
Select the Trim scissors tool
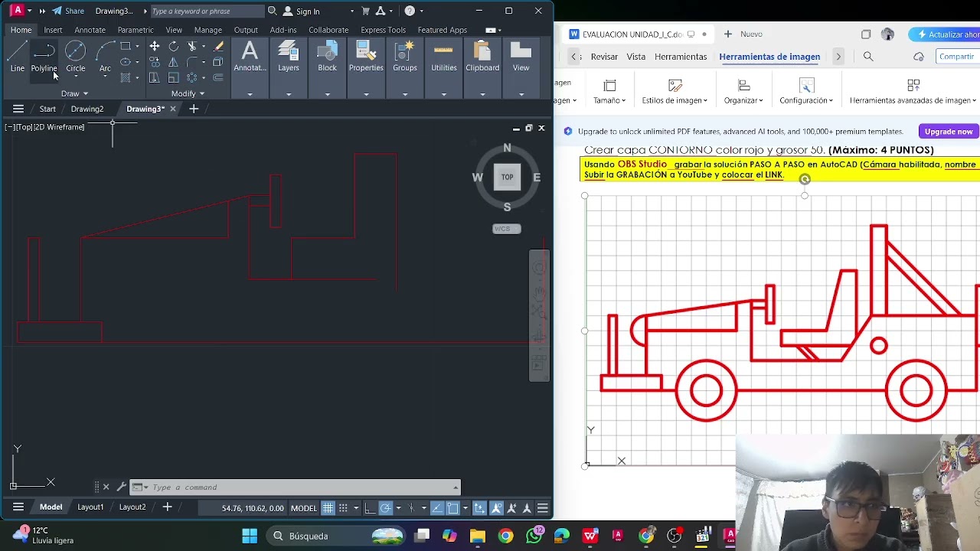tap(192, 47)
